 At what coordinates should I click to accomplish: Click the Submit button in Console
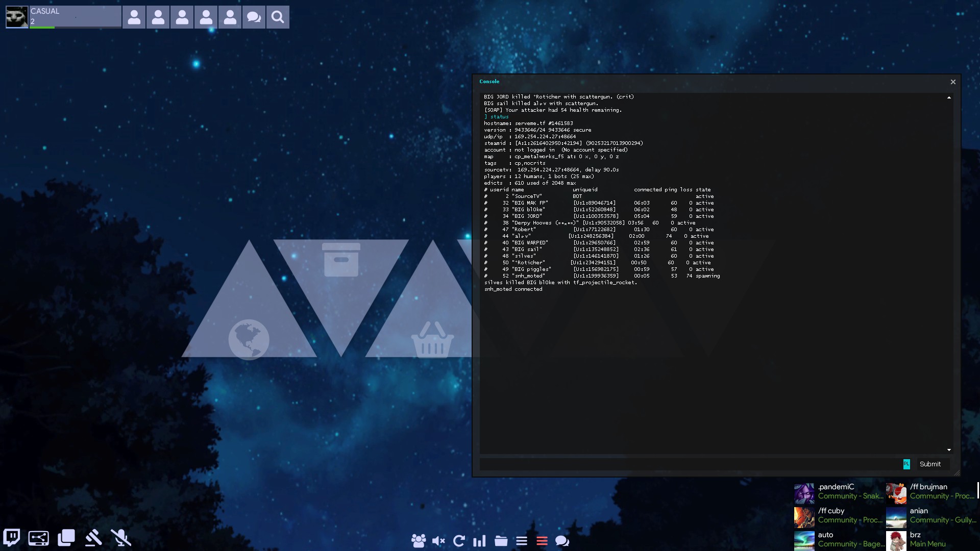click(930, 464)
